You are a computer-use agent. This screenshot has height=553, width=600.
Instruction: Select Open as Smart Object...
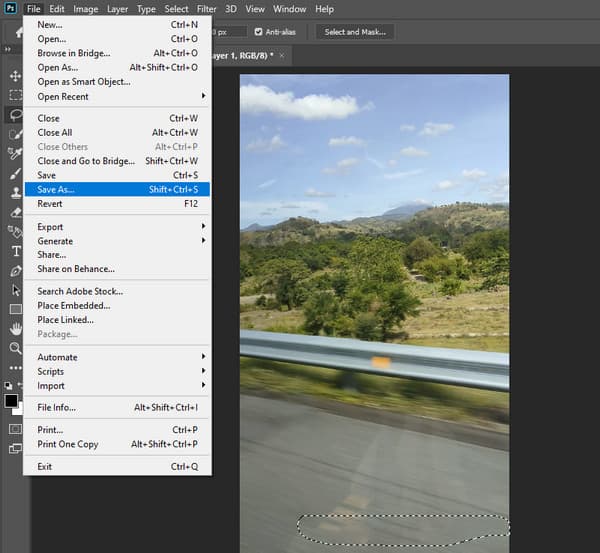[x=117, y=82]
